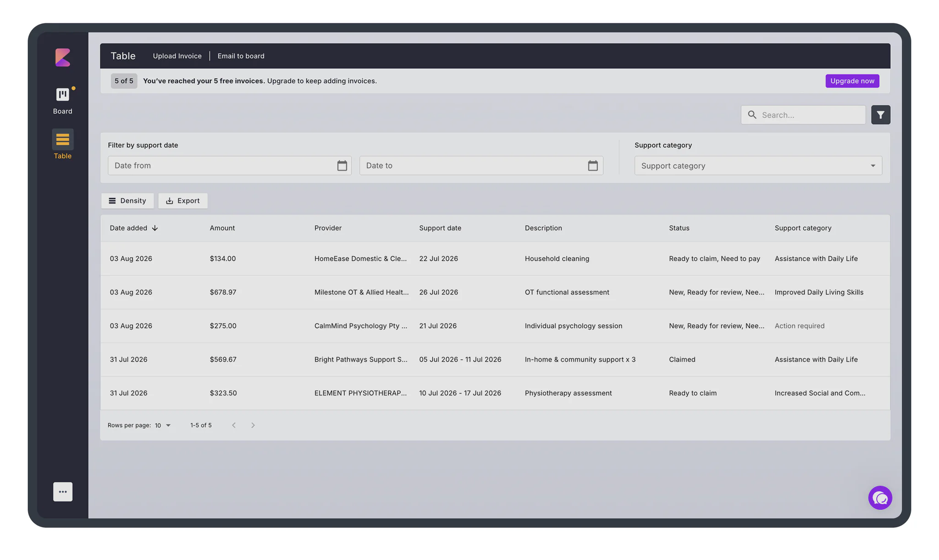Select the ELEMENT PHYSIOTHERAP... provider cell

(360, 393)
